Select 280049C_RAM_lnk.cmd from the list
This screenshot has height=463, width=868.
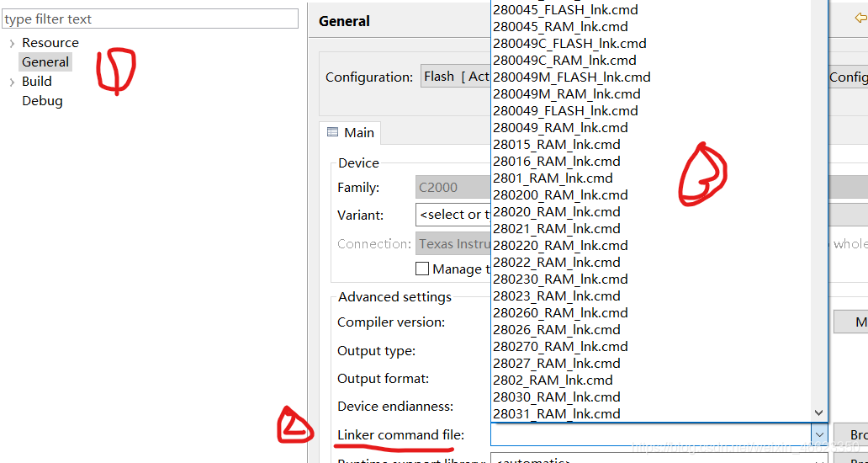[564, 60]
